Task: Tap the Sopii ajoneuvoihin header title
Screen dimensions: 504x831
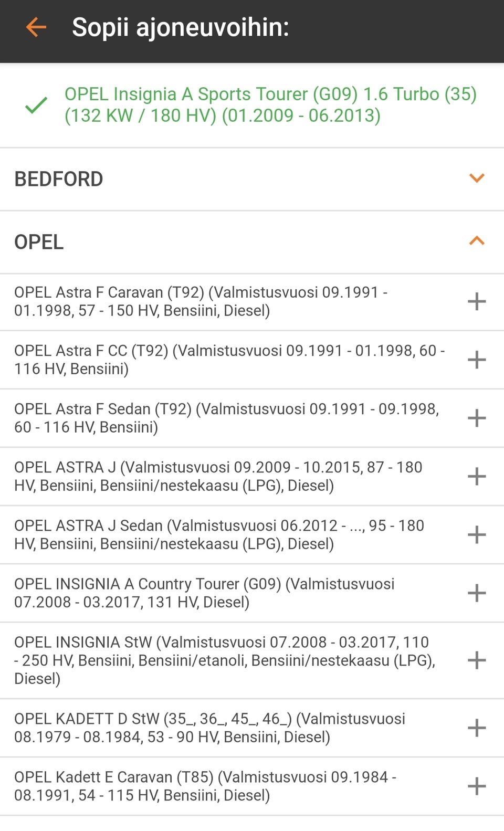Action: (x=181, y=27)
